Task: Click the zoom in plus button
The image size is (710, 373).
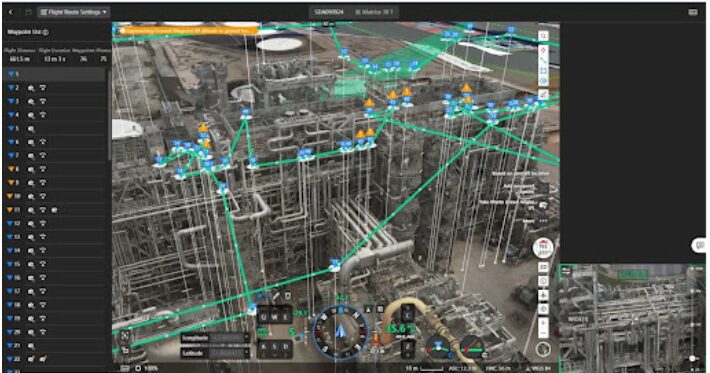Action: (x=543, y=322)
